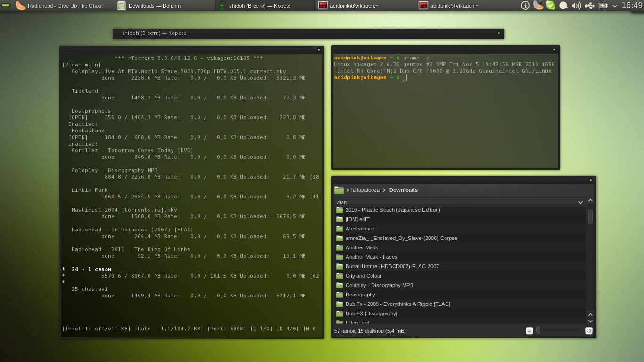Click the green launcher button on the panel
This screenshot has height=362, width=644.
[6, 5]
